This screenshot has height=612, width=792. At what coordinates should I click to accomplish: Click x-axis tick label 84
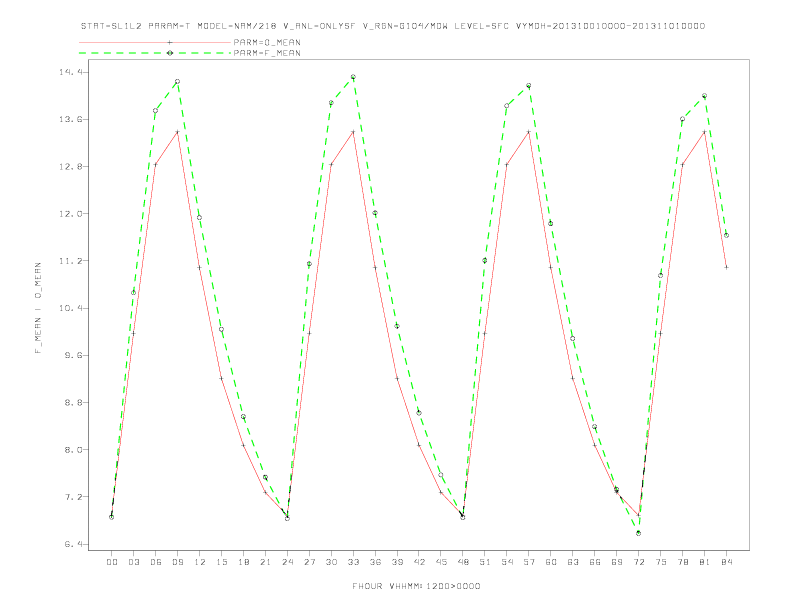(727, 562)
